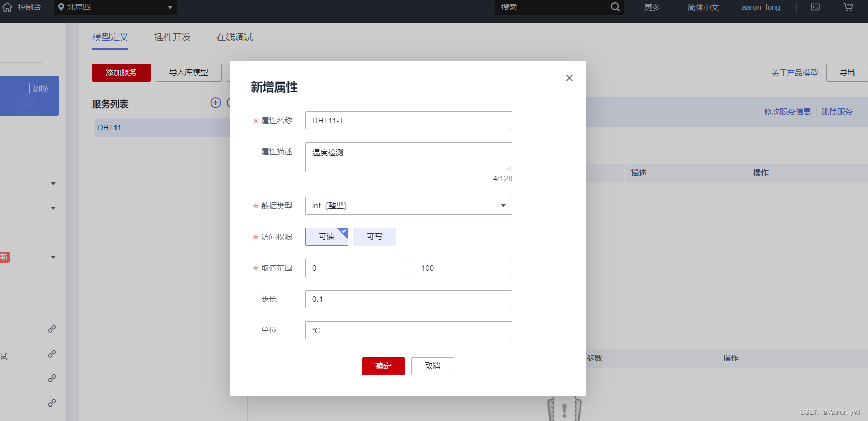
Task: Click the add service plus icon
Action: [216, 103]
